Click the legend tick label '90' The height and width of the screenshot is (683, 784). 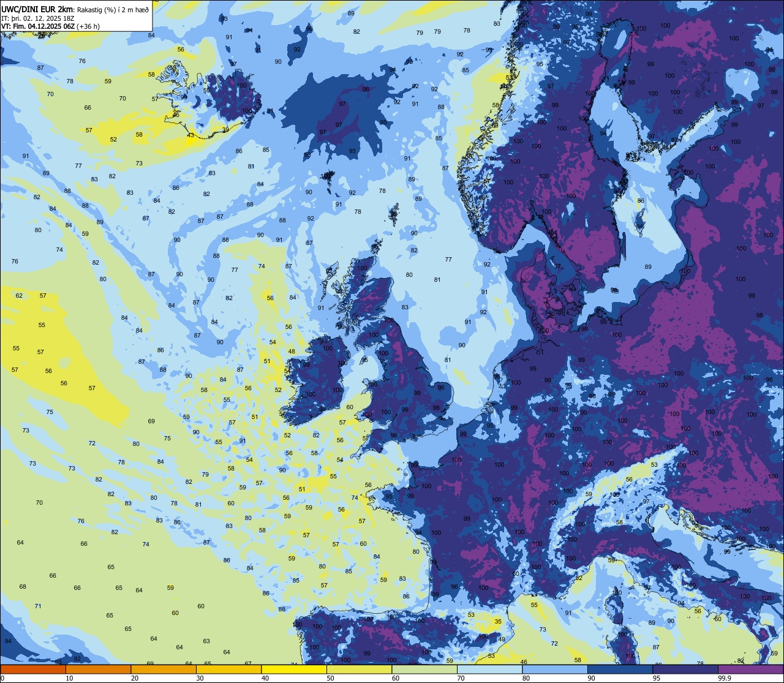(x=591, y=678)
